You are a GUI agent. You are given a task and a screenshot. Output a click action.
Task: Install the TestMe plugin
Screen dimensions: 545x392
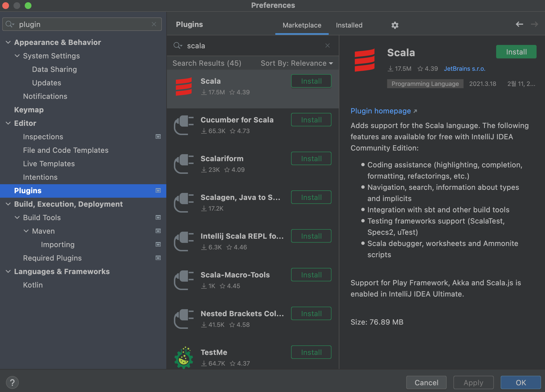click(311, 352)
